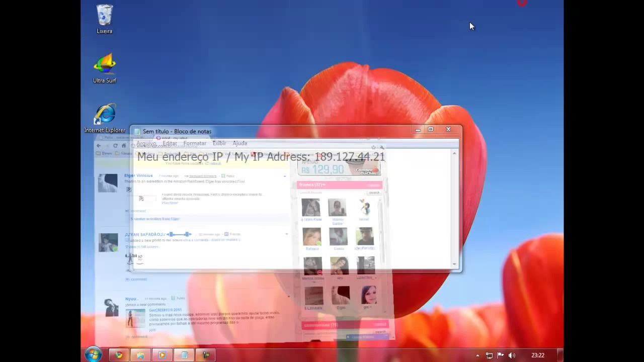Open the Editar menu in Bloco de notas

click(x=170, y=143)
